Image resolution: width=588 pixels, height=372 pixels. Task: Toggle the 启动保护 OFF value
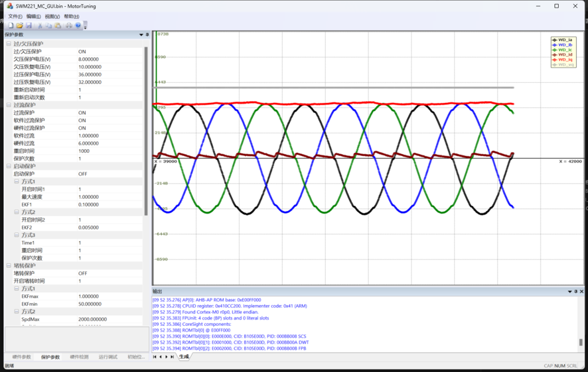(x=110, y=174)
